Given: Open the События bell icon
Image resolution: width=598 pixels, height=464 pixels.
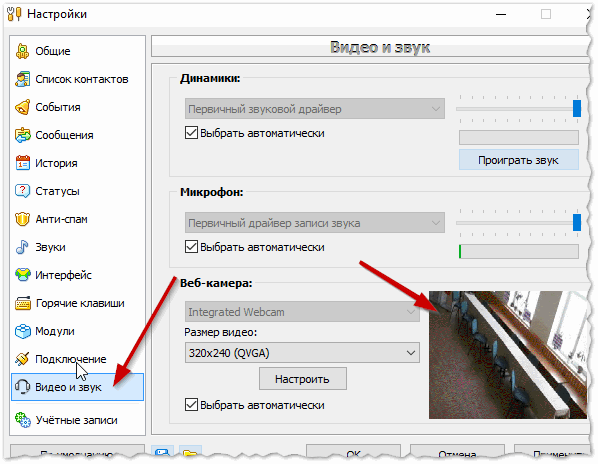Looking at the screenshot, I should [23, 107].
